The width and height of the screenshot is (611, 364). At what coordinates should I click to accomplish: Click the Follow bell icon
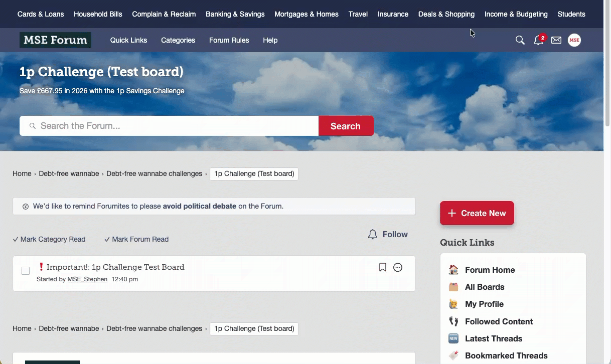[373, 235]
